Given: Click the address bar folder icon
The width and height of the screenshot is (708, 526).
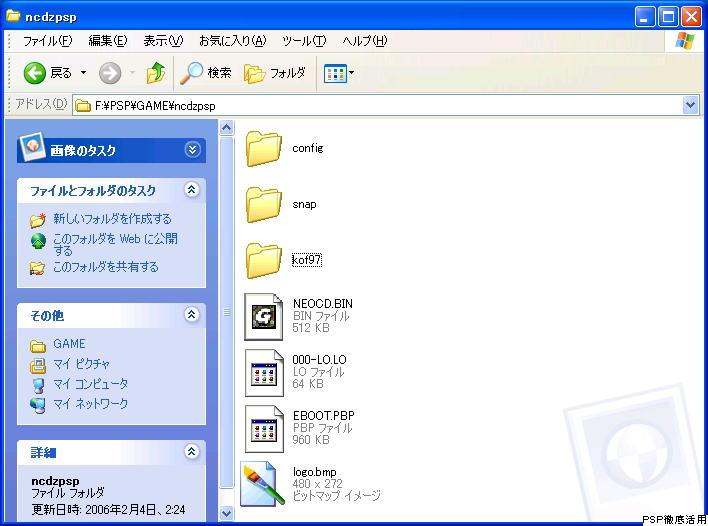Looking at the screenshot, I should (x=83, y=106).
